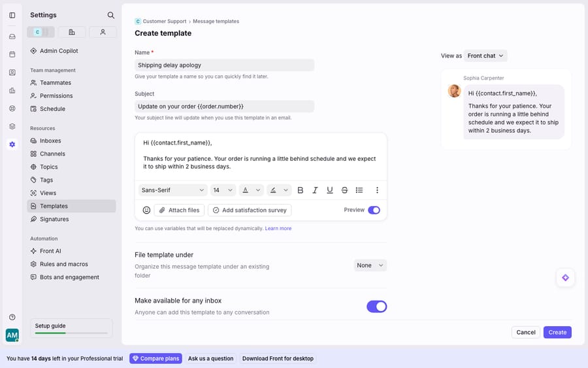Image resolution: width=588 pixels, height=368 pixels.
Task: Open the File template under None dropdown
Action: pyautogui.click(x=370, y=265)
